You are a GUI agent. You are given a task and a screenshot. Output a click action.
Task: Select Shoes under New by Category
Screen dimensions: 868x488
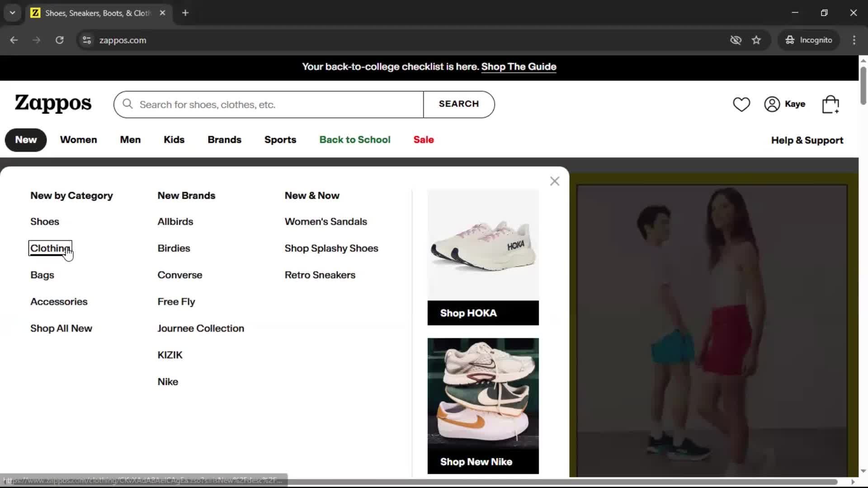45,221
